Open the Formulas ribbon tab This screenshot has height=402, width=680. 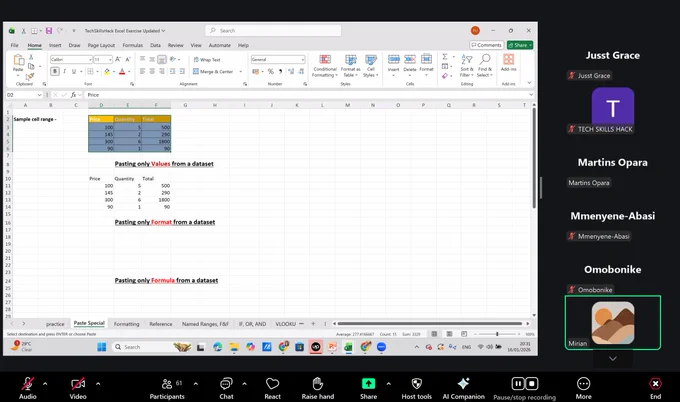point(132,45)
